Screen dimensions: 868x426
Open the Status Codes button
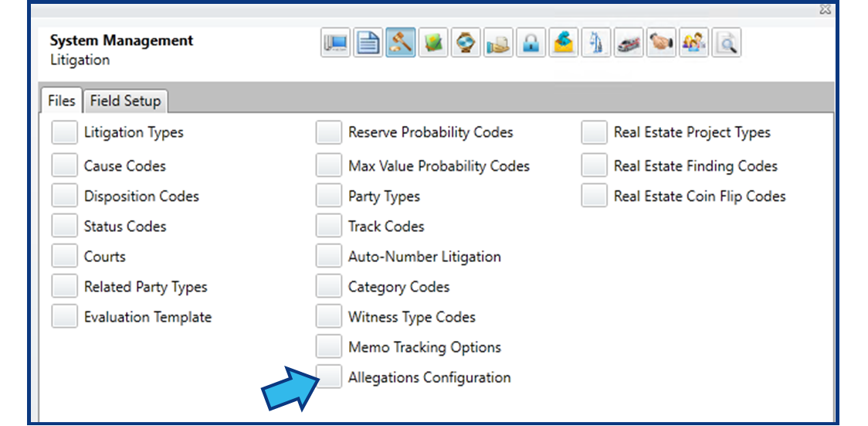click(x=64, y=226)
